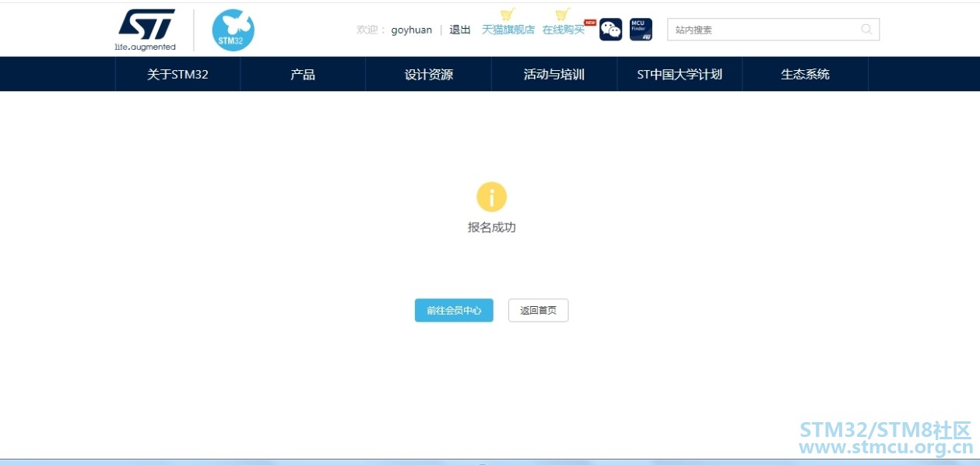Open the 在线购买 link
This screenshot has height=465, width=980.
[x=564, y=30]
